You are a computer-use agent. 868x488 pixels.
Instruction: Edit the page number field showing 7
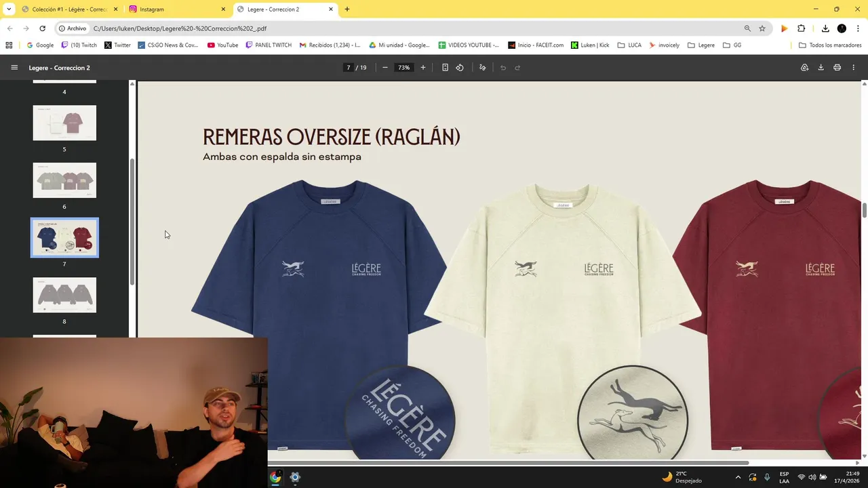[x=349, y=68]
